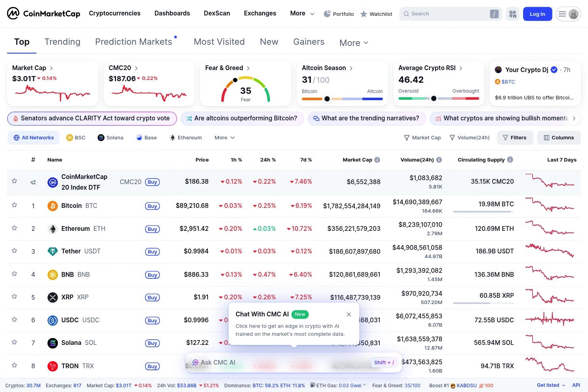The height and width of the screenshot is (392, 588).
Task: Click the USDC coin logo
Action: [53, 320]
